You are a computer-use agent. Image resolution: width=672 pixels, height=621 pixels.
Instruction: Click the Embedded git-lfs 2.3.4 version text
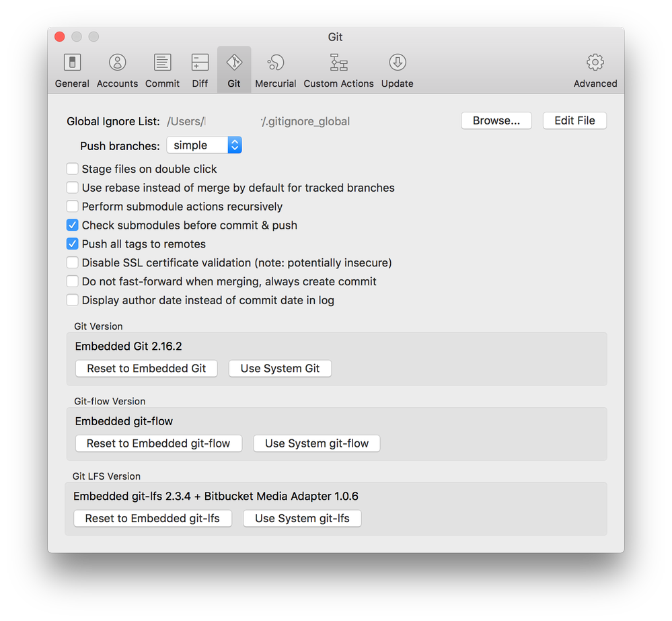(x=215, y=497)
